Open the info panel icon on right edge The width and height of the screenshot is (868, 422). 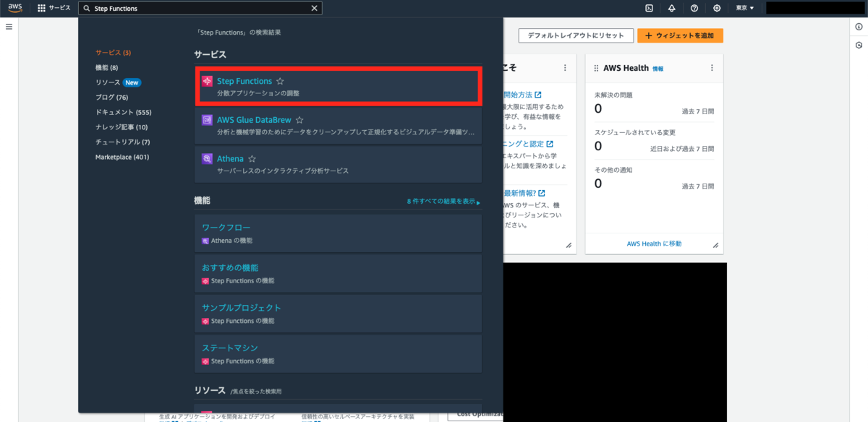pyautogui.click(x=858, y=26)
